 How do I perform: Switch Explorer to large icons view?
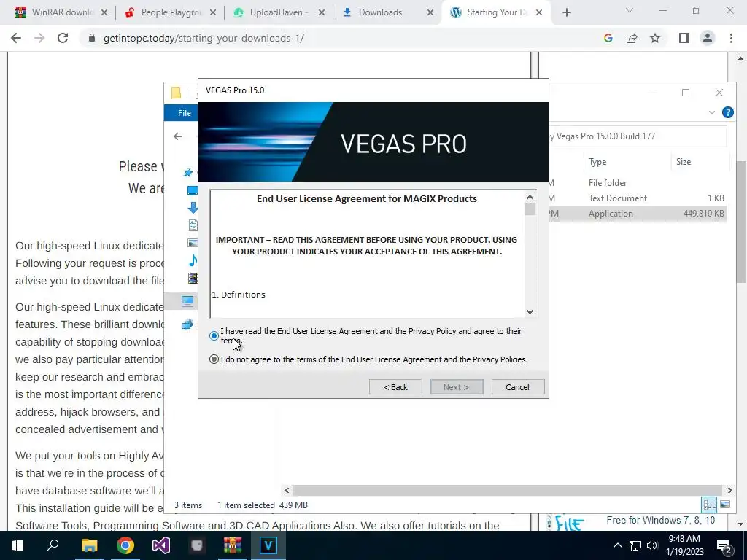[725, 505]
